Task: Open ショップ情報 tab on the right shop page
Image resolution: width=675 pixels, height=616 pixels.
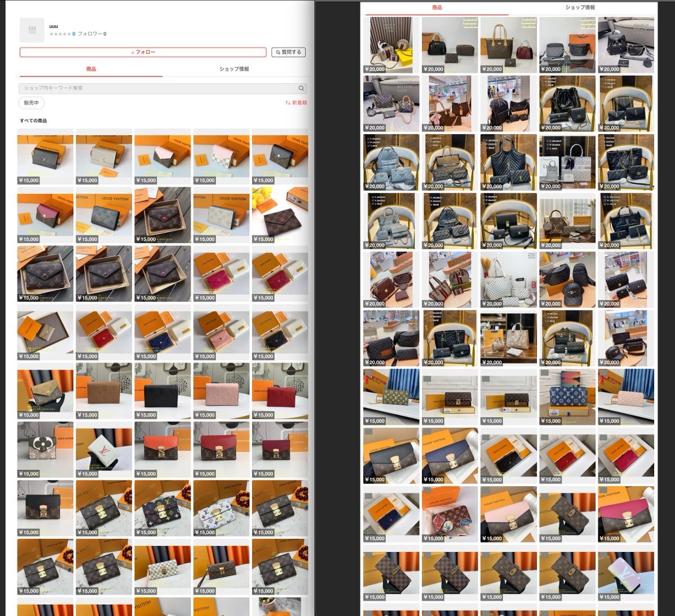Action: click(x=580, y=8)
